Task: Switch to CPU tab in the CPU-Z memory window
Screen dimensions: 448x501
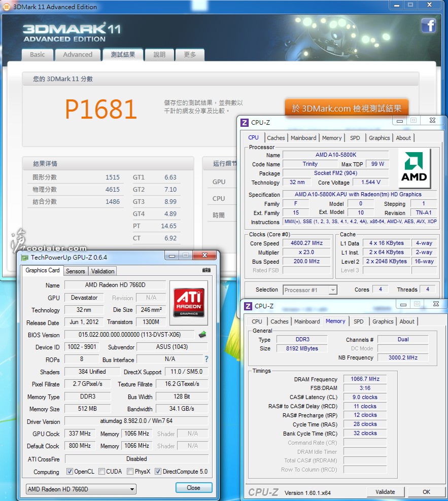Action: point(257,321)
